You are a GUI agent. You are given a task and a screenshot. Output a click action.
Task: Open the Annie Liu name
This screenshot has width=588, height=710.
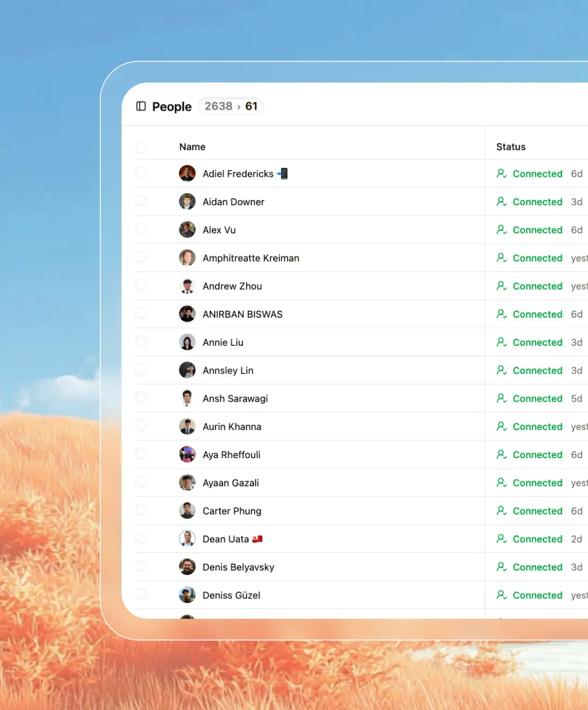[223, 343]
